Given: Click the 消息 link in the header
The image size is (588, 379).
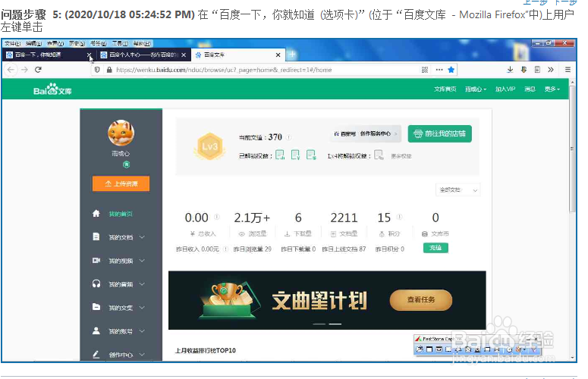Looking at the screenshot, I should click(530, 89).
